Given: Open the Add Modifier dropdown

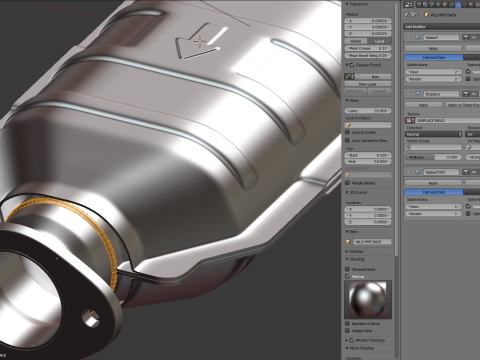Looking at the screenshot, I should point(442,27).
